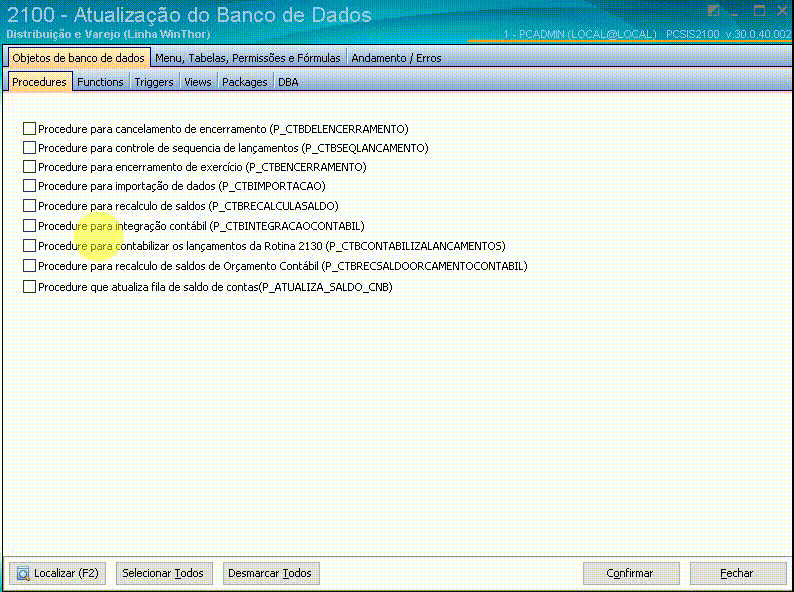The image size is (794, 592).
Task: Open the Objetos de banco de dados tab
Action: (x=78, y=58)
